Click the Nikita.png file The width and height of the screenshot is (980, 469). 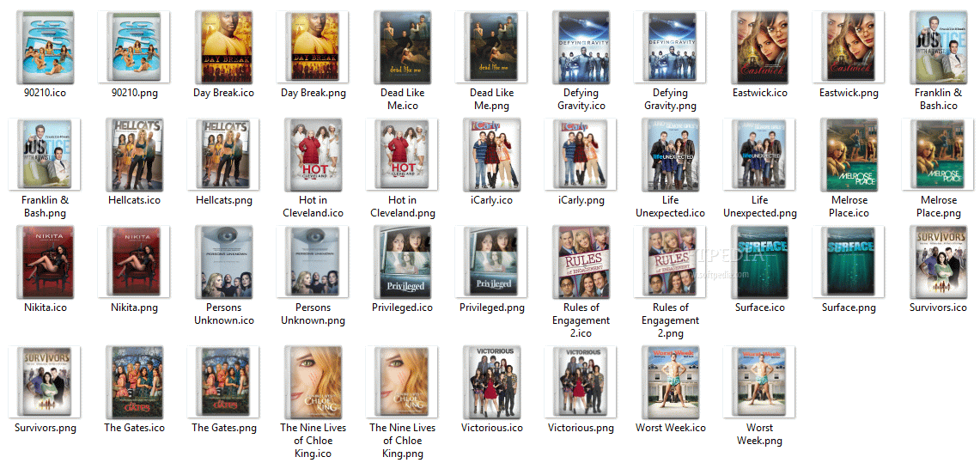[134, 262]
